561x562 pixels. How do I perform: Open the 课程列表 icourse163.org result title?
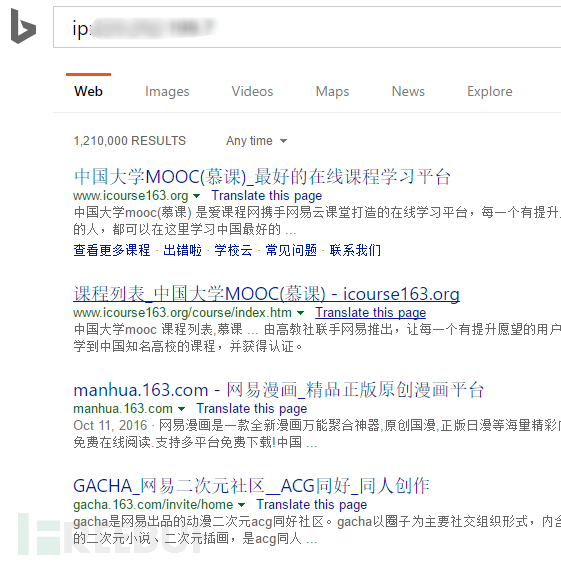point(266,294)
